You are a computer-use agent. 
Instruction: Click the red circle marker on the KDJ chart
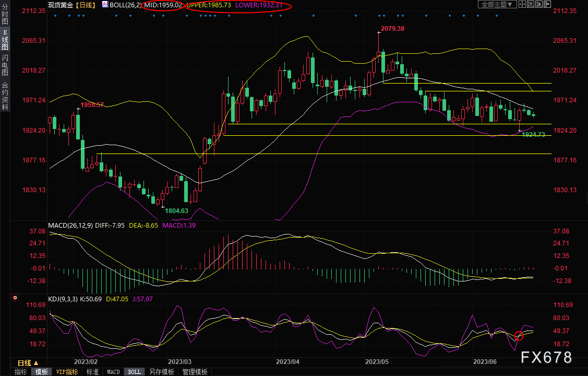(519, 336)
